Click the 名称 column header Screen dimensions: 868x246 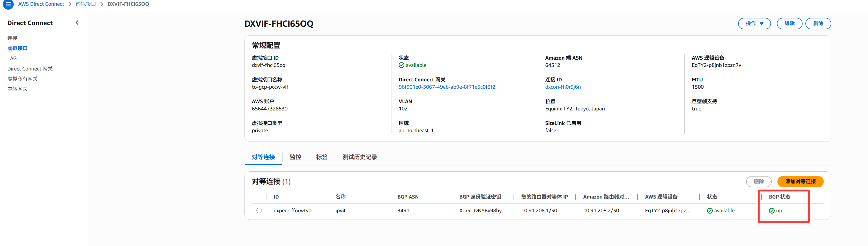point(340,197)
